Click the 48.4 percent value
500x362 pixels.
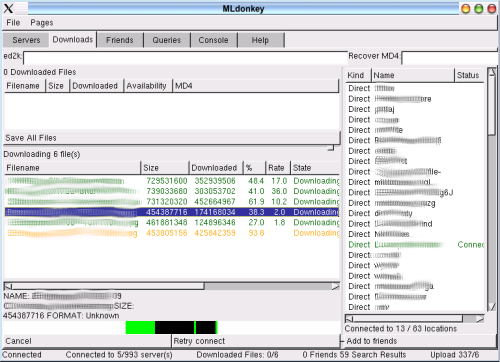(x=256, y=181)
